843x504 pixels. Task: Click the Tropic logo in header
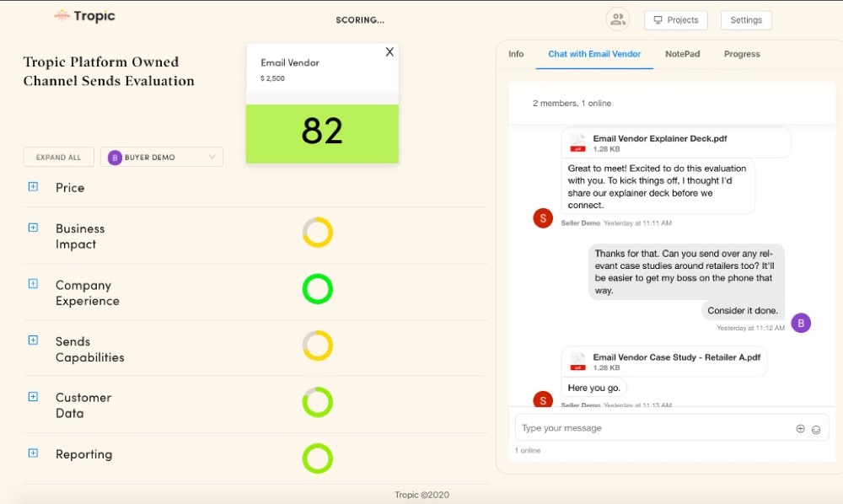click(x=84, y=17)
